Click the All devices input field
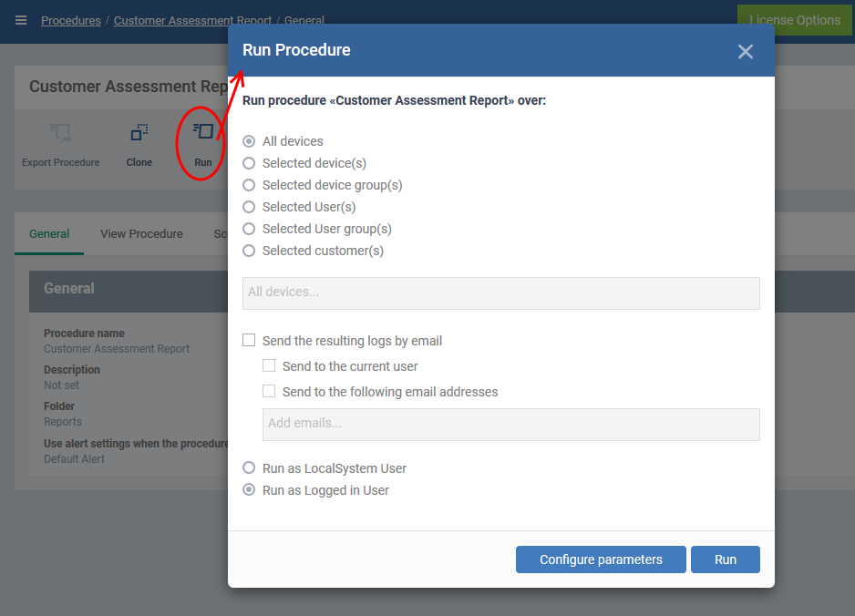 [501, 293]
